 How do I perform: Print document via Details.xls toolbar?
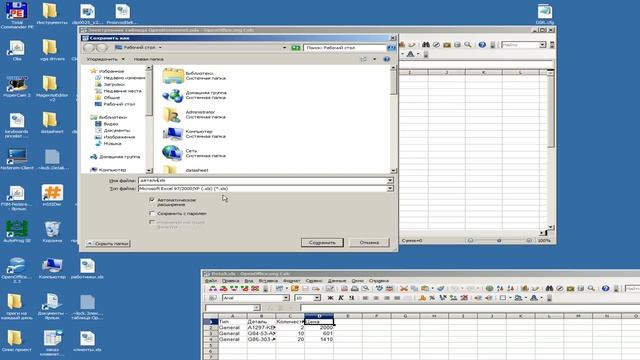355,288
